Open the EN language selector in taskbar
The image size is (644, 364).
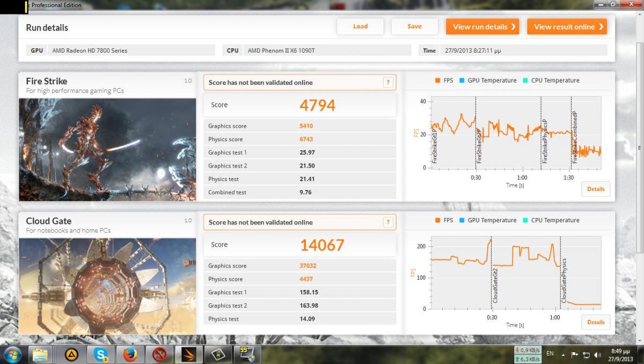550,354
